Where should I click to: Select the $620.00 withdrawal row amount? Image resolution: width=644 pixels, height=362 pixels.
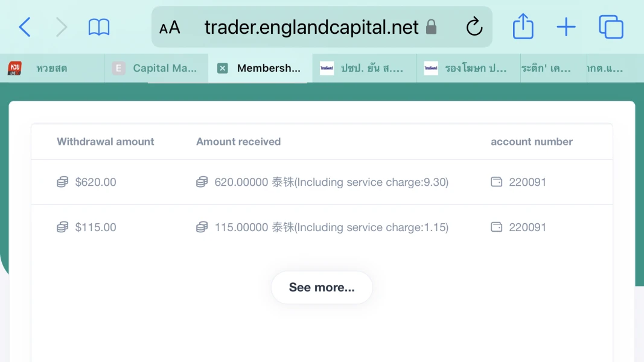(95, 182)
